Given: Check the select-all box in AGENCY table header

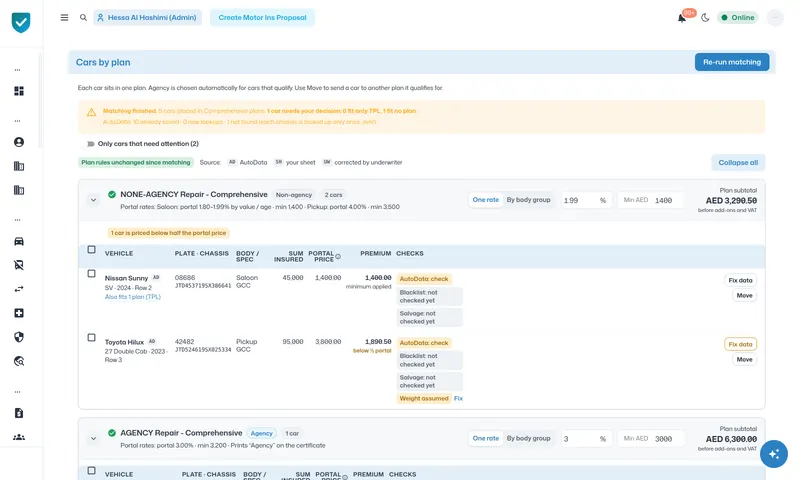Looking at the screenshot, I should pos(91,470).
